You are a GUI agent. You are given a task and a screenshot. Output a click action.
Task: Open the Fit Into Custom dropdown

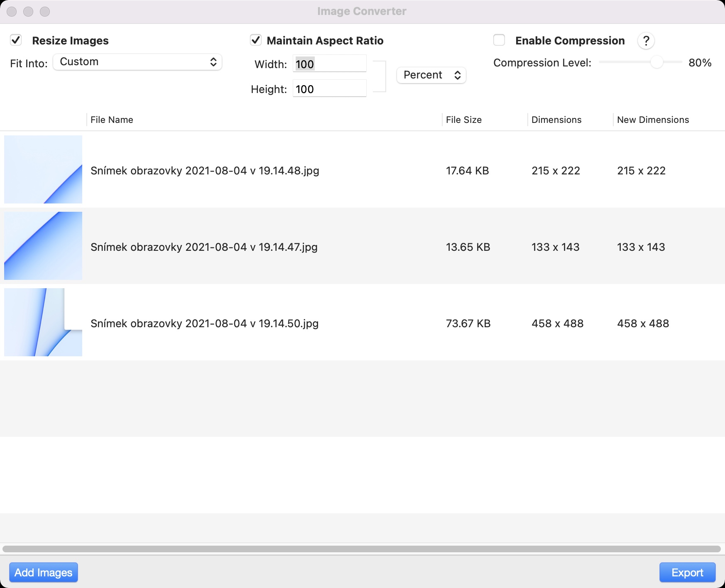[137, 62]
